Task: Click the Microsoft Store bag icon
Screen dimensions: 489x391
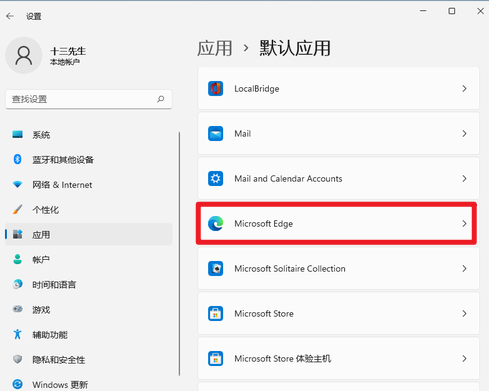Action: (x=215, y=314)
